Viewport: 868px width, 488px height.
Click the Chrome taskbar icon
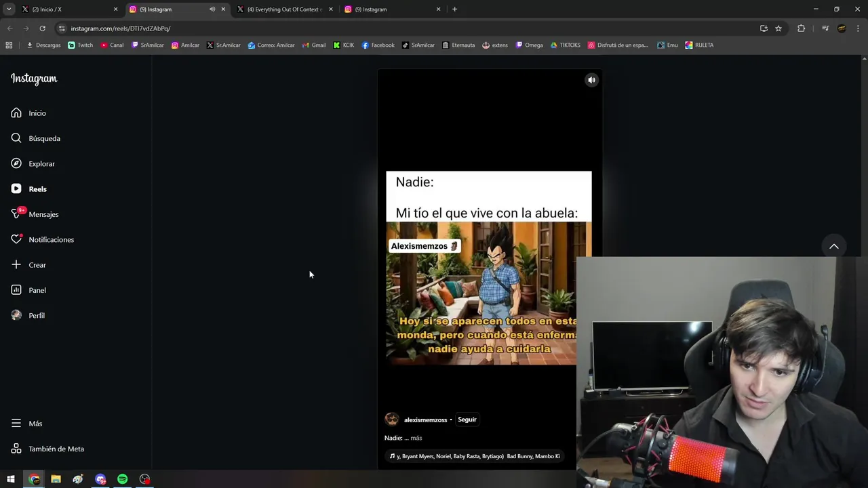pos(34,479)
